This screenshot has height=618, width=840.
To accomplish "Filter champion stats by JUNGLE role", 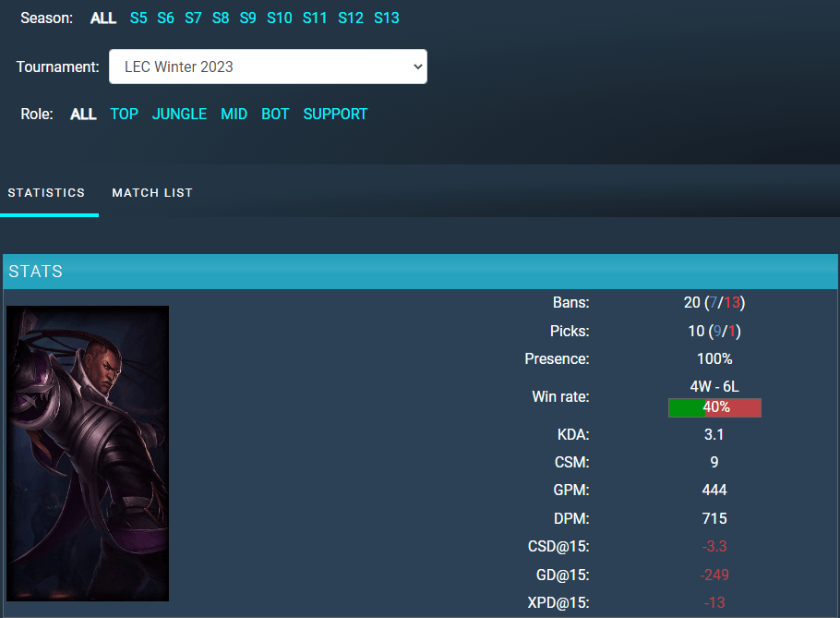I will pyautogui.click(x=179, y=115).
